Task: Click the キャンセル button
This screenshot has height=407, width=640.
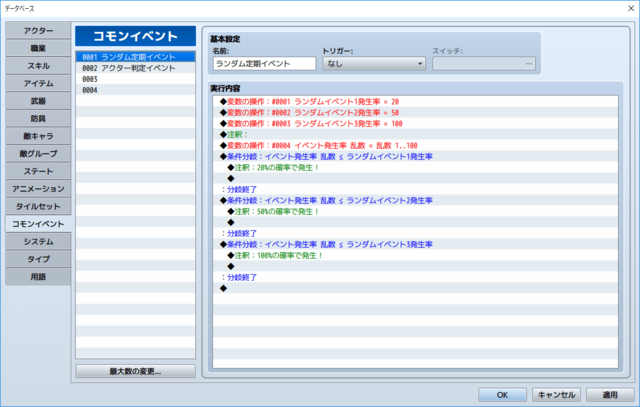Action: [x=556, y=395]
